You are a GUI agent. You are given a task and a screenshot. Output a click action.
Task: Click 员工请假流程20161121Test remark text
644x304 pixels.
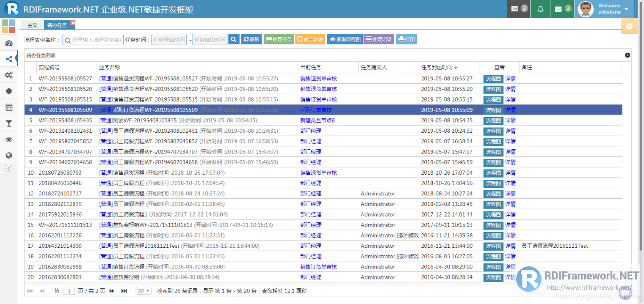coord(555,246)
